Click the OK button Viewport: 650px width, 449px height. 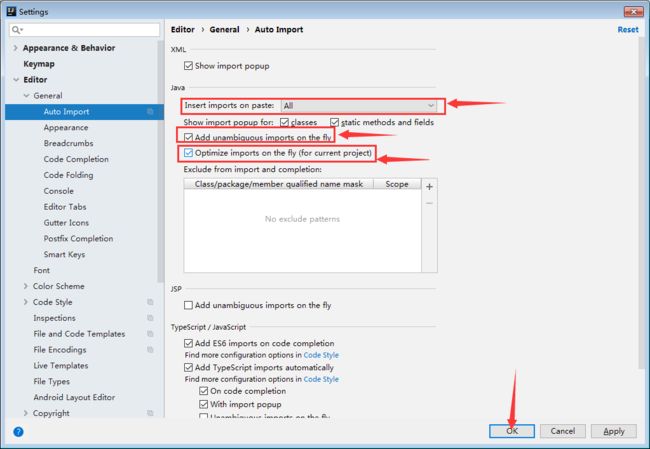pos(512,431)
